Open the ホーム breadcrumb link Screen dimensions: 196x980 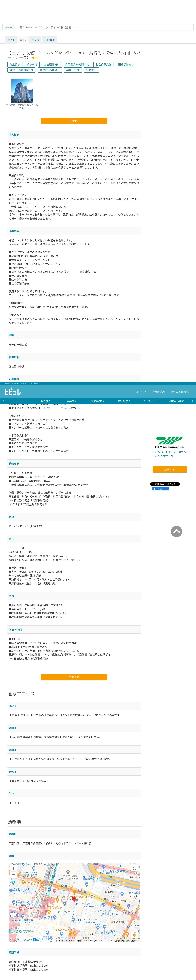click(x=8, y=27)
